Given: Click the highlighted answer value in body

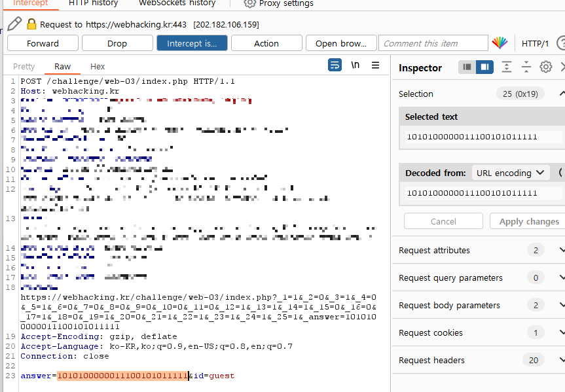Looking at the screenshot, I should pyautogui.click(x=122, y=376).
